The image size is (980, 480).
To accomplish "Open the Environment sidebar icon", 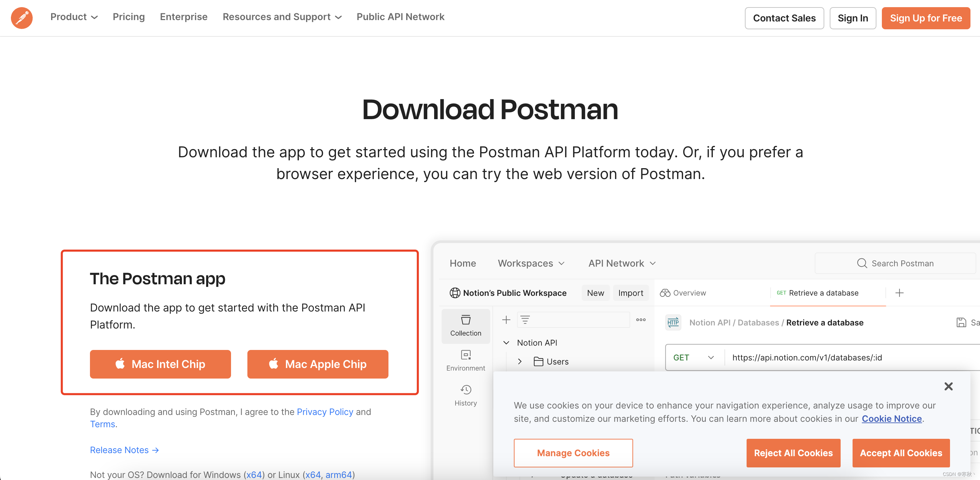I will [466, 361].
